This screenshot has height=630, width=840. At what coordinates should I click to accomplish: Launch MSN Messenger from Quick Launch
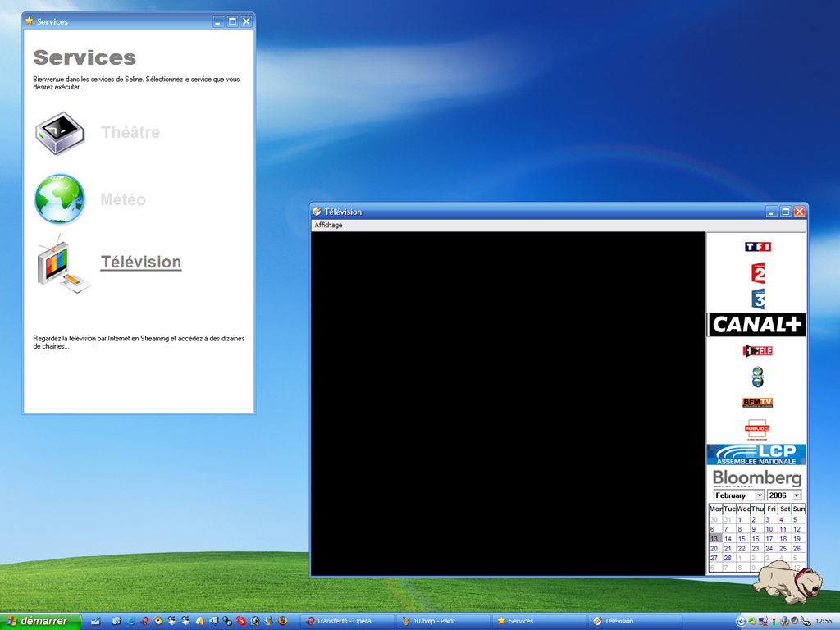(269, 621)
